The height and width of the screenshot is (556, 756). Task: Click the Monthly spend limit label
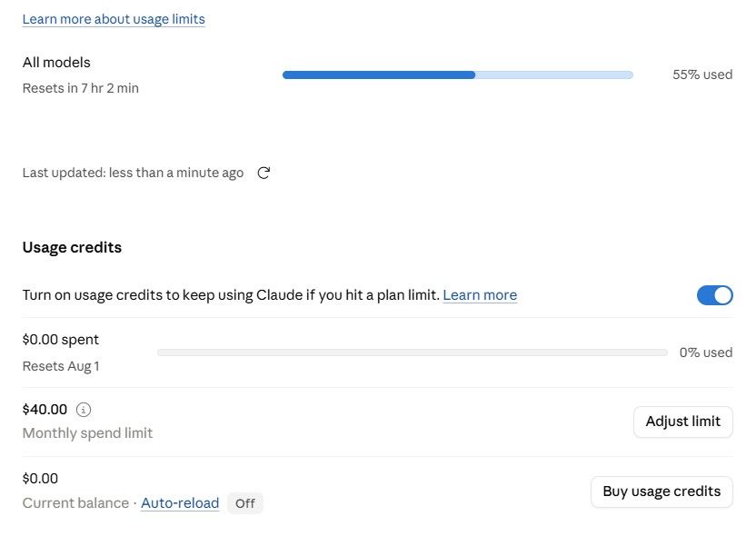click(87, 433)
